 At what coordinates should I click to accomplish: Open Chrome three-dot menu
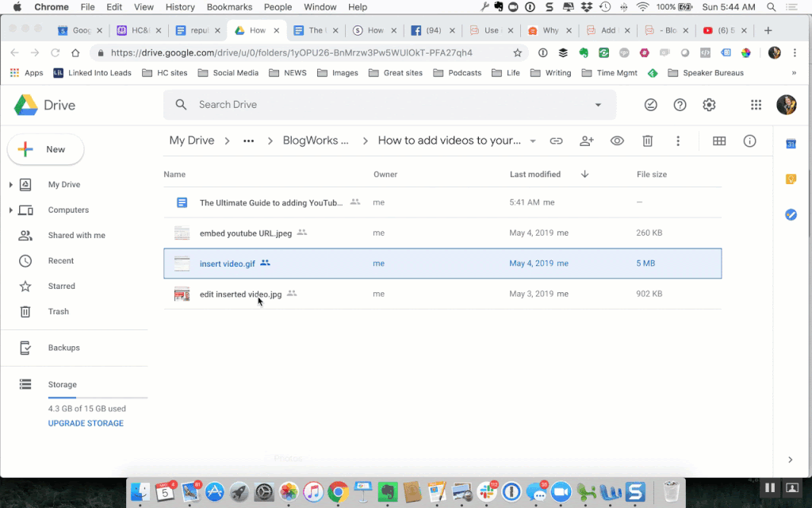coord(795,53)
